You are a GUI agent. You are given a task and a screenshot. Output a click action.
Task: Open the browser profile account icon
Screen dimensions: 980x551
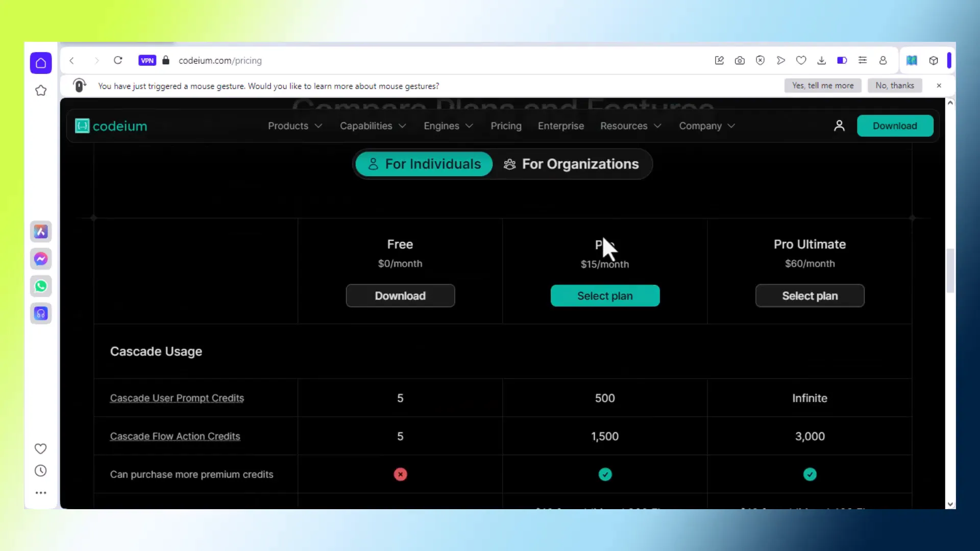click(x=883, y=60)
